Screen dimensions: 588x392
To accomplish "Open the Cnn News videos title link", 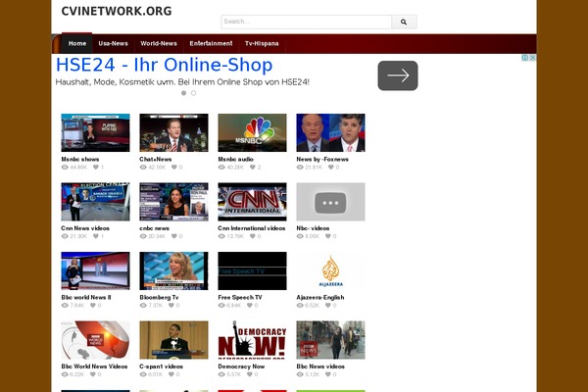I will pyautogui.click(x=85, y=228).
